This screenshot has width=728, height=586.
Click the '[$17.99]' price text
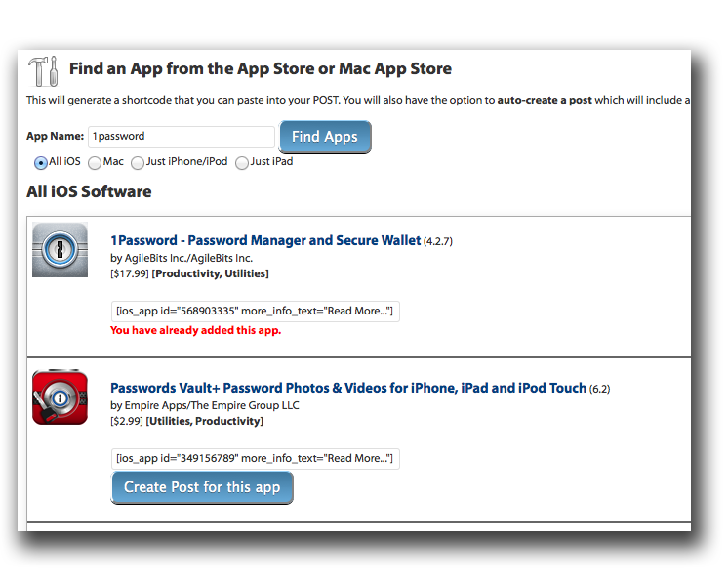tap(130, 273)
